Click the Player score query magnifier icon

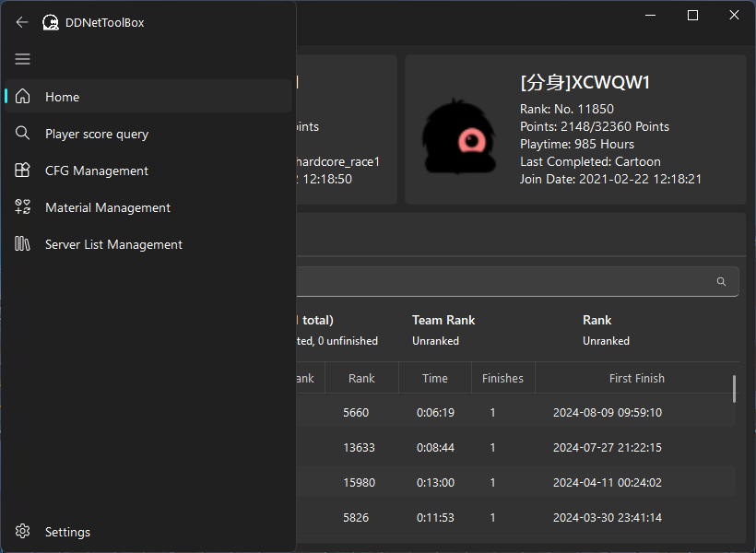(x=23, y=134)
